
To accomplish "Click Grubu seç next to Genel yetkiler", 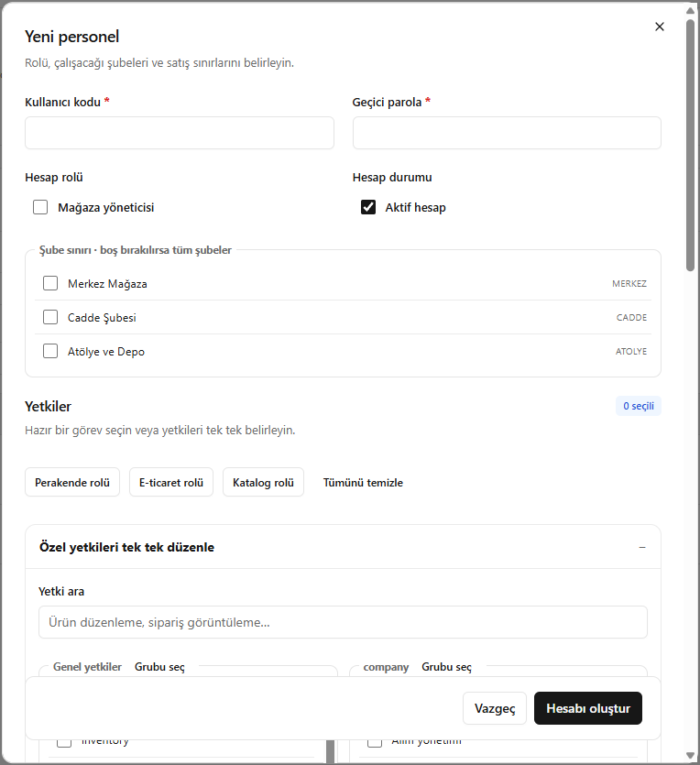I will pyautogui.click(x=159, y=667).
